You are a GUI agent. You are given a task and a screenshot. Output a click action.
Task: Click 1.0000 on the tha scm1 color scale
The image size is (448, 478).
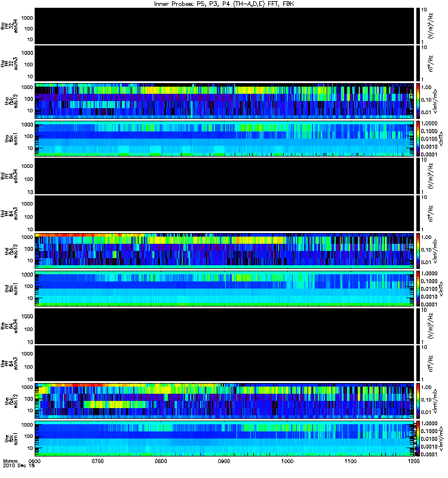point(428,124)
